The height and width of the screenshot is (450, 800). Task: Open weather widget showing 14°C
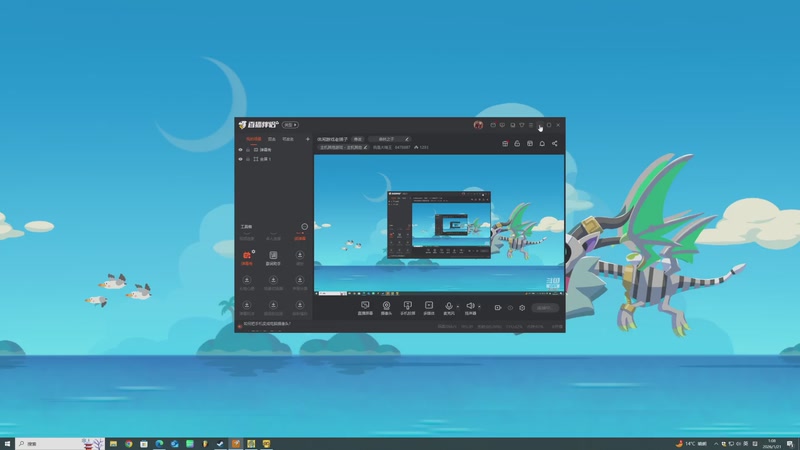(x=691, y=444)
